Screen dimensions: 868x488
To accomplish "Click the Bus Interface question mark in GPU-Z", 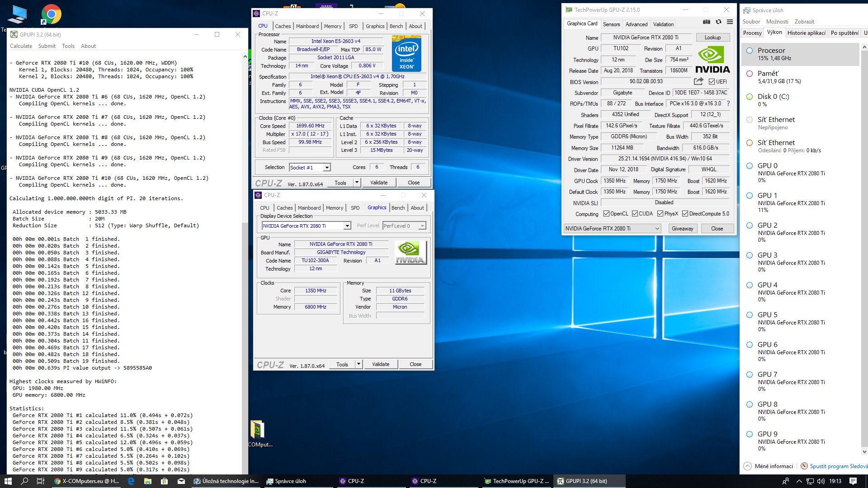I will pos(728,103).
